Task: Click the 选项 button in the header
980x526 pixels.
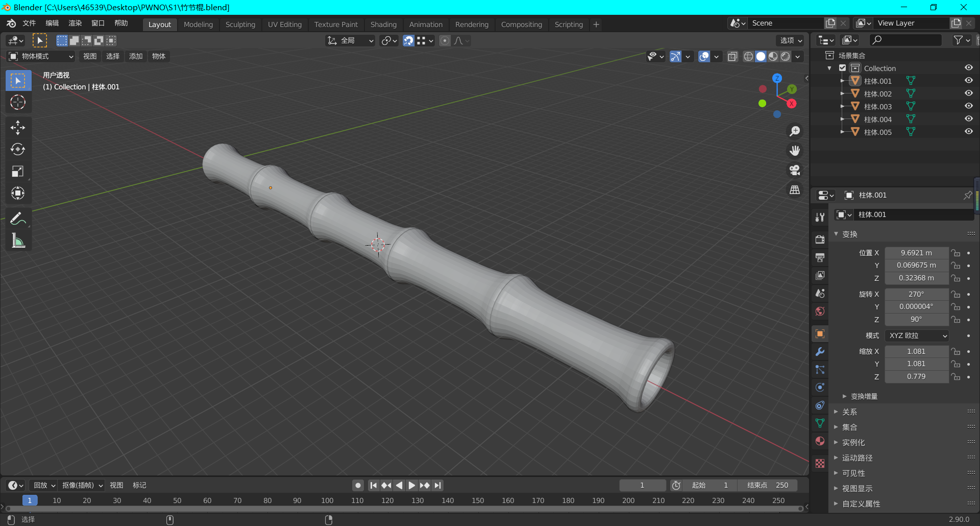Action: [x=791, y=41]
